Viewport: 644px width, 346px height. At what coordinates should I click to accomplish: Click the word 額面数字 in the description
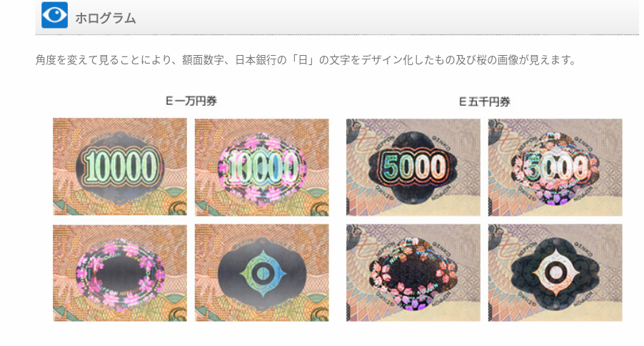(x=203, y=60)
